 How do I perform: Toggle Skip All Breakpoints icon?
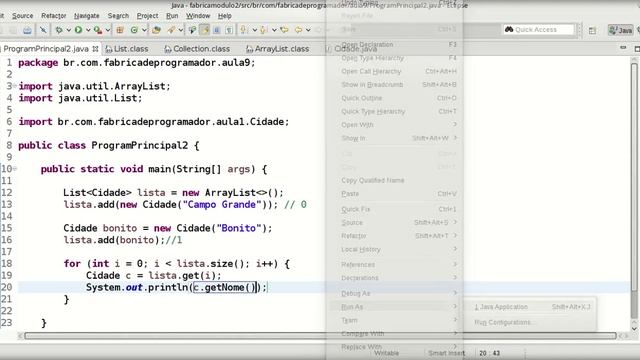tap(42, 30)
